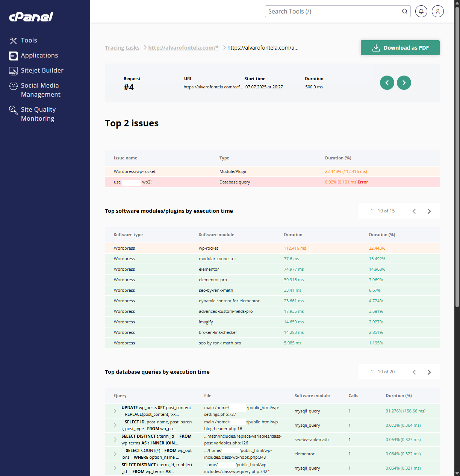Click the broken-link-checker module cell
The height and width of the screenshot is (476, 460).
(x=218, y=332)
